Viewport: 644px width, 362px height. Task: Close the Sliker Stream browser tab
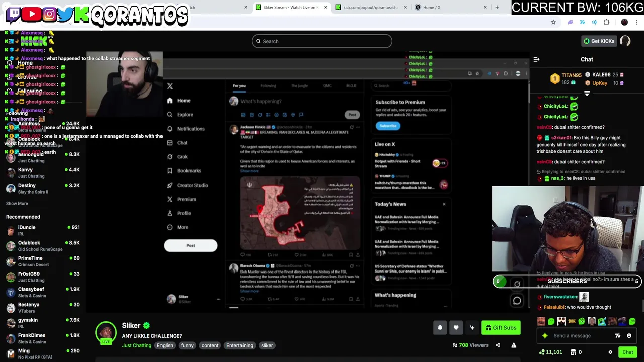(x=325, y=7)
